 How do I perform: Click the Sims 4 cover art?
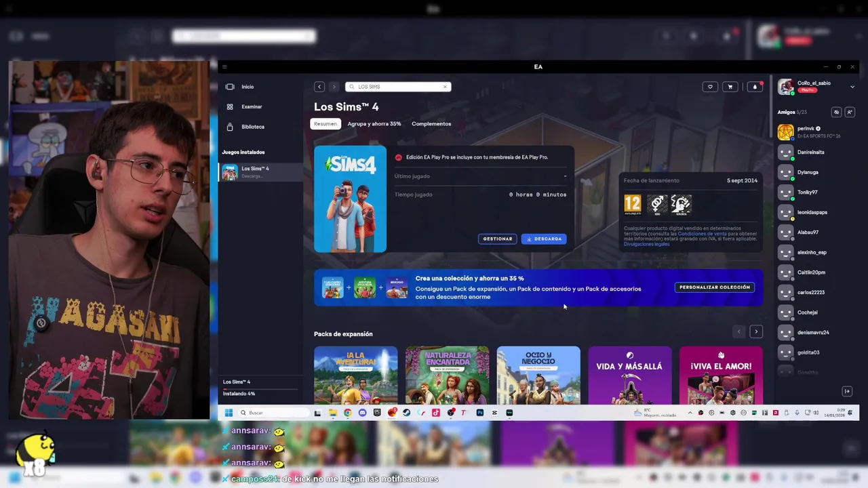pyautogui.click(x=350, y=199)
